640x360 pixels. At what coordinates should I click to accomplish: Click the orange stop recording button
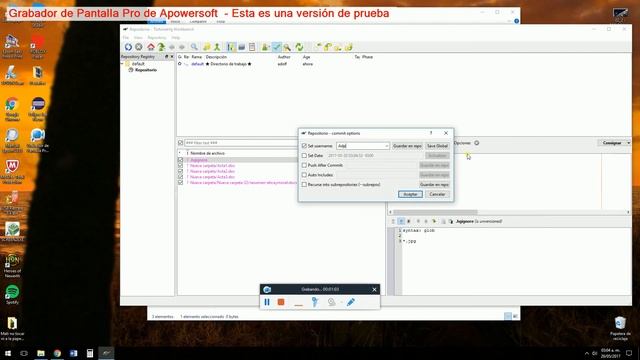pos(281,302)
